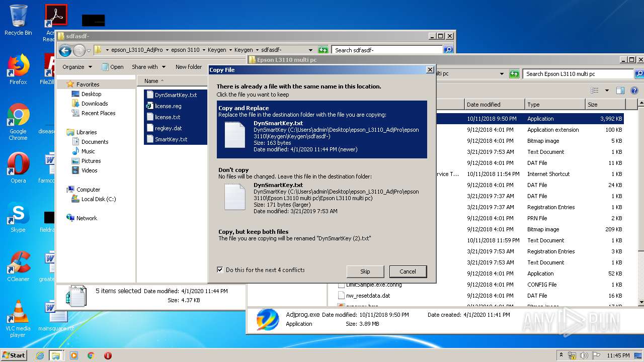Click Search sdfasdf- input field
Image resolution: width=644 pixels, height=362 pixels.
387,50
